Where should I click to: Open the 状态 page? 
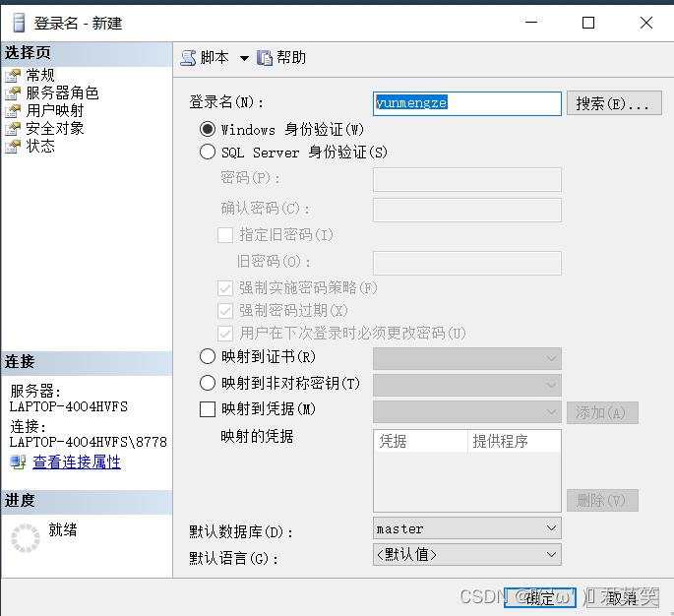(40, 146)
